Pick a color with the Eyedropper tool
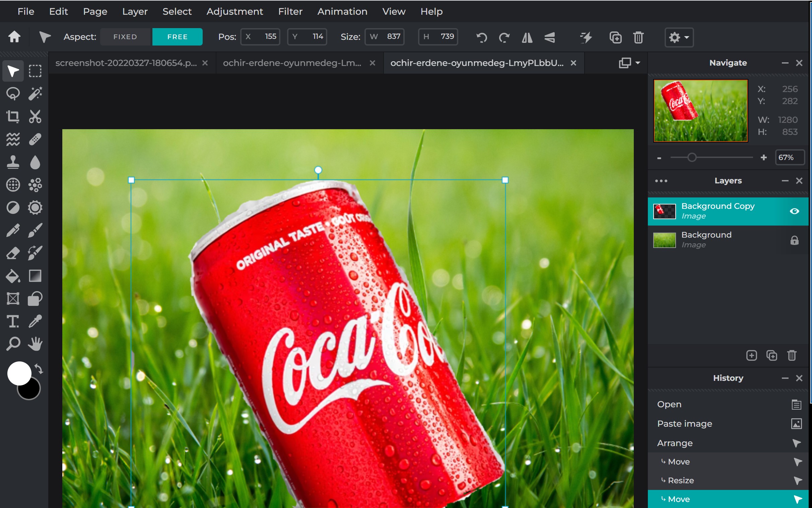The image size is (812, 508). (35, 322)
